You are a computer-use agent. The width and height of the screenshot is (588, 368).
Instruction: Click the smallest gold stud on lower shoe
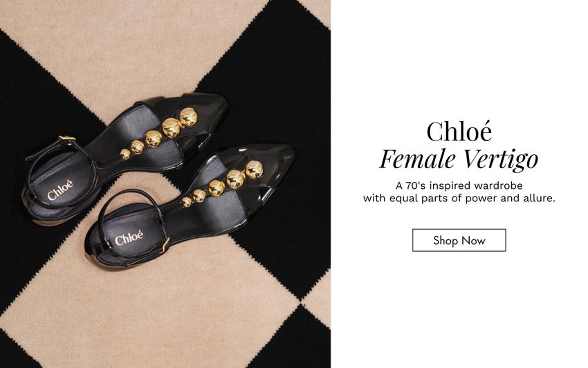[186, 202]
